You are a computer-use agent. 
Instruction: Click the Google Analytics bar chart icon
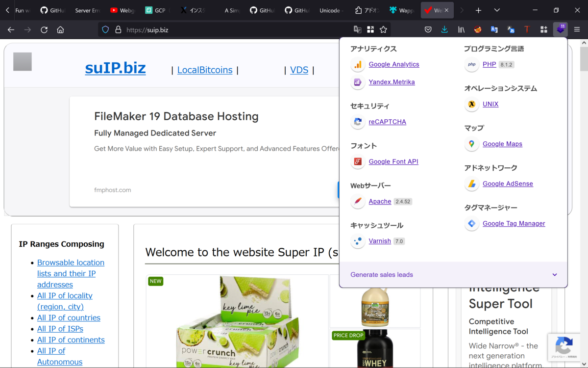358,64
